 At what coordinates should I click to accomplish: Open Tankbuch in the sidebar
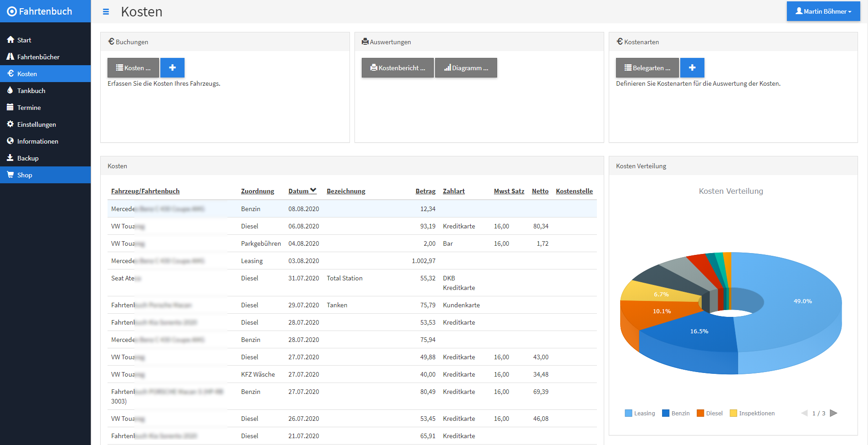click(45, 91)
